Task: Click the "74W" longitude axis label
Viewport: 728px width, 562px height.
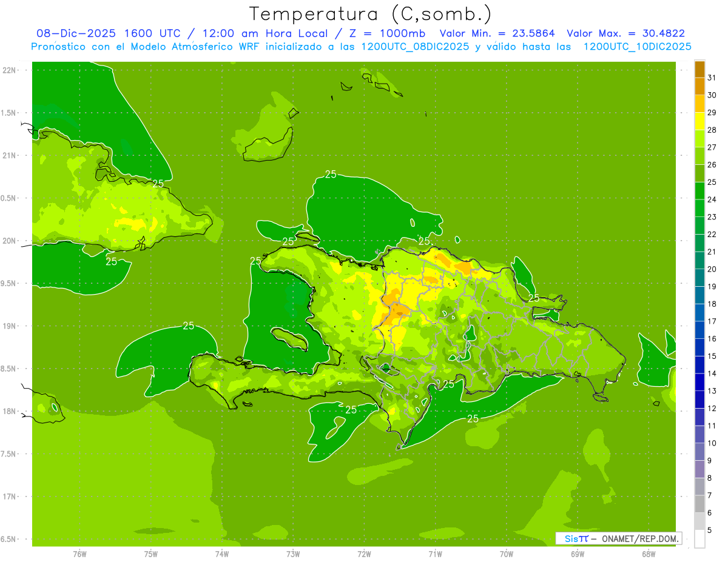Action: coord(222,554)
